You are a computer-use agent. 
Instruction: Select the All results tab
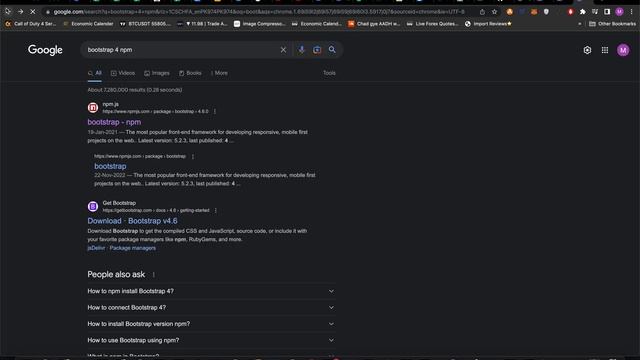pos(95,73)
